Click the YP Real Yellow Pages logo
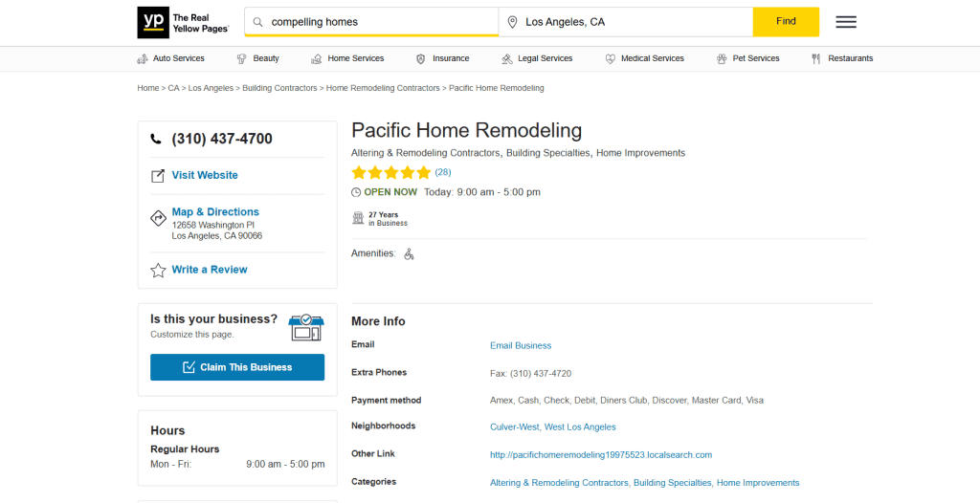980x503 pixels. click(x=184, y=22)
